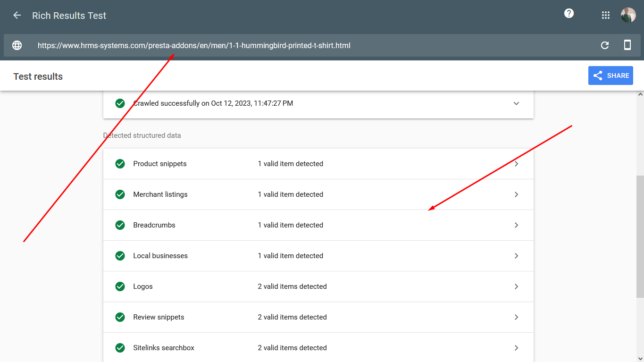The image size is (644, 362).
Task: Click the green check next to Product snippets
Action: tap(120, 164)
